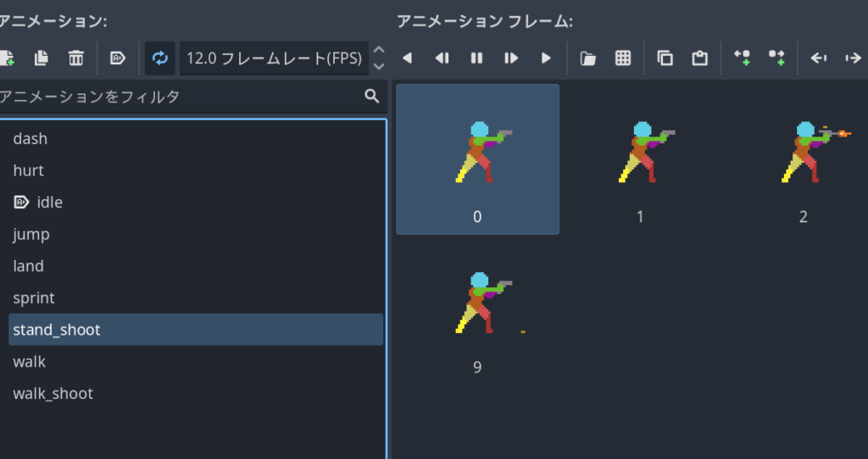Viewport: 868px width, 459px height.
Task: Pause the animation playback
Action: pos(476,58)
